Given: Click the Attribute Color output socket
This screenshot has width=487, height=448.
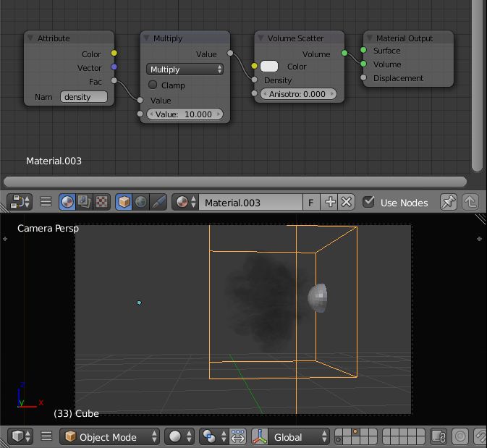Looking at the screenshot, I should [114, 53].
